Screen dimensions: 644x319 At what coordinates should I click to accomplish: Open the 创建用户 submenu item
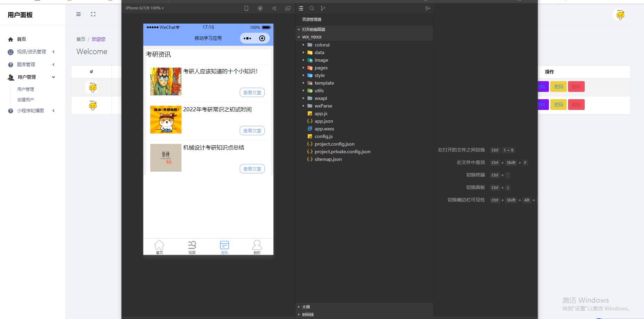coord(26,100)
